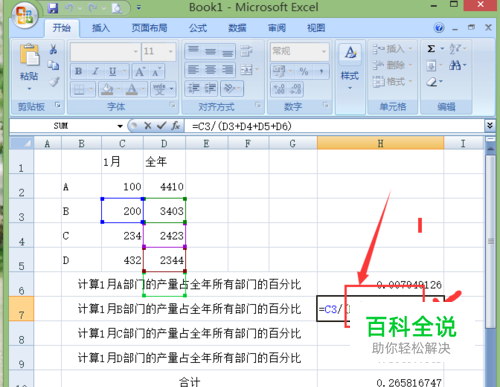This screenshot has width=500, height=387.
Task: Open Excel help question mark
Action: click(x=439, y=28)
